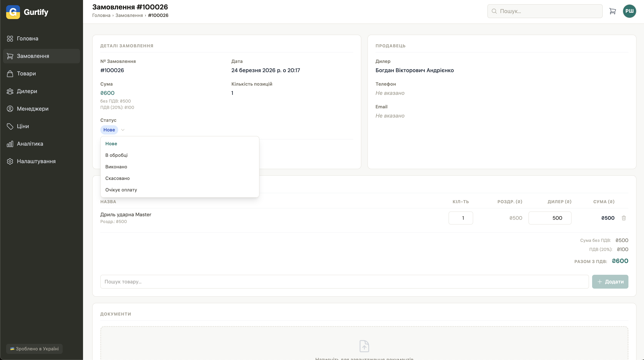Viewport: 644px width, 360px height.
Task: Set status to Скасовано
Action: pos(117,178)
